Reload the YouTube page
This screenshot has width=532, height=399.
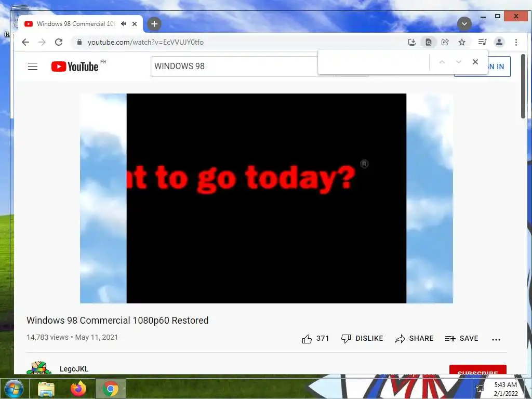click(59, 42)
